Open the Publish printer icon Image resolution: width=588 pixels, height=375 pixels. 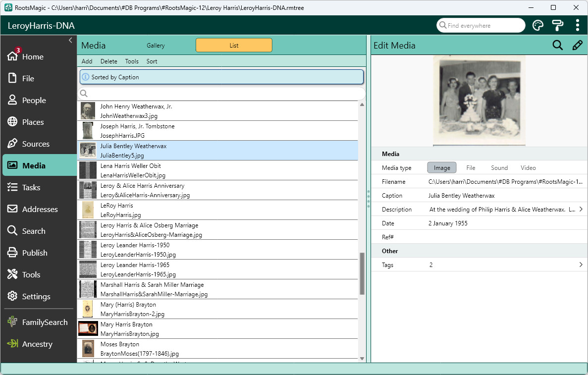(12, 252)
